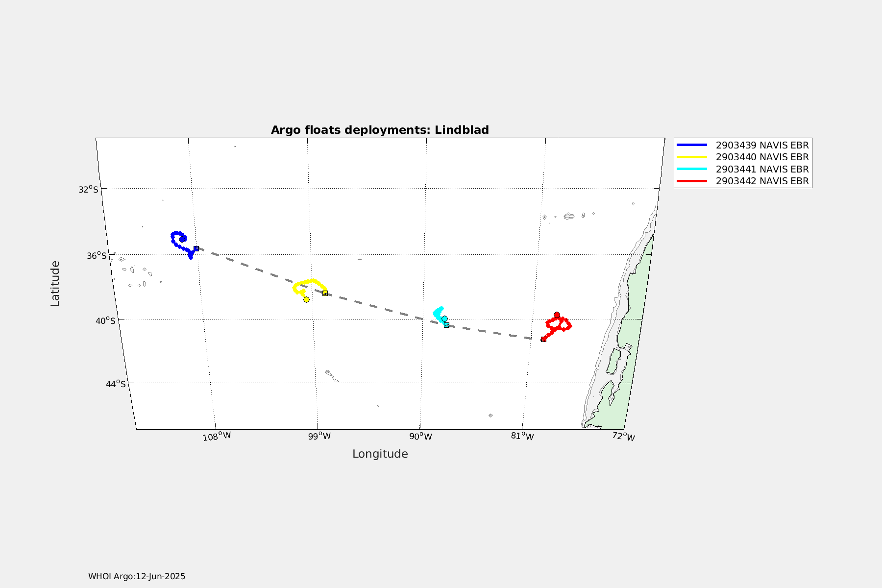
Task: Click the yellow square deployment marker
Action: 325,293
